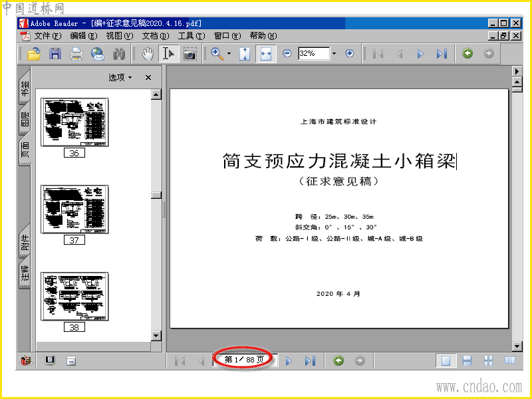Email the document with globe envelope icon
Viewport: 532px width, 399px height.
pyautogui.click(x=98, y=54)
